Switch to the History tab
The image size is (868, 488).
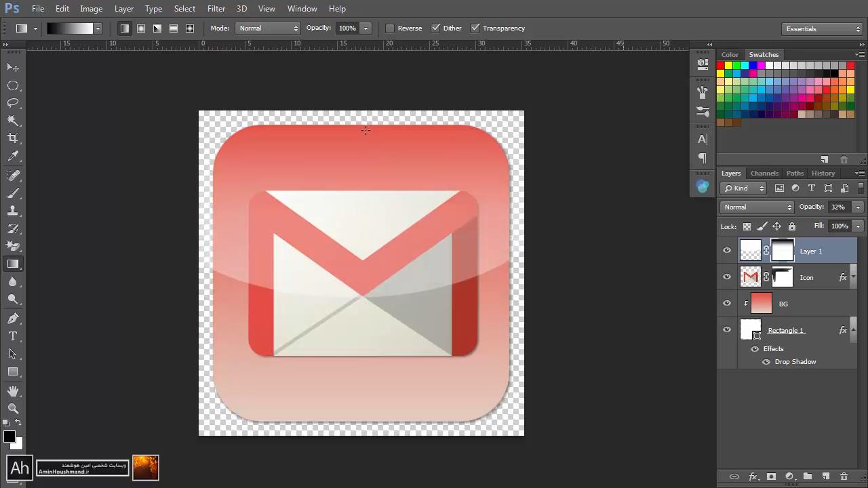coord(823,174)
